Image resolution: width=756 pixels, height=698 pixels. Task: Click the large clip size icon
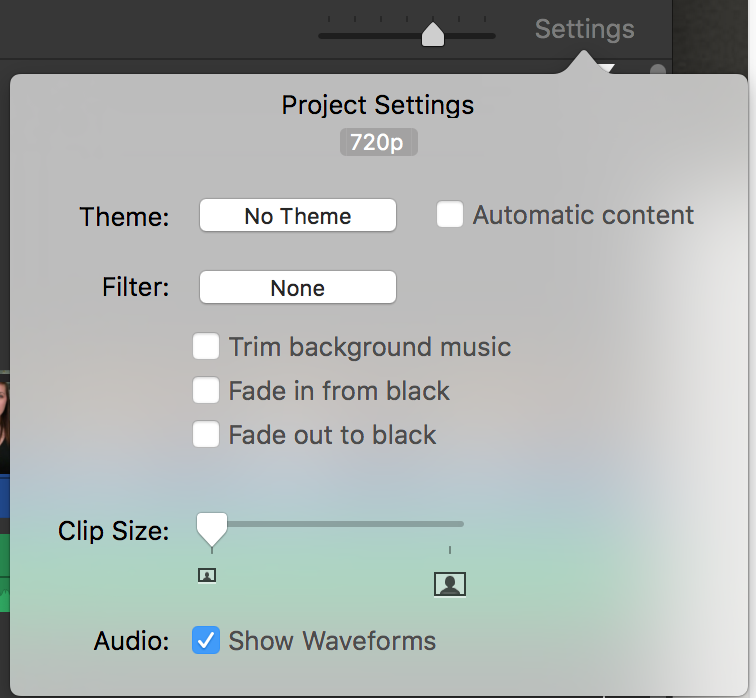[x=450, y=584]
